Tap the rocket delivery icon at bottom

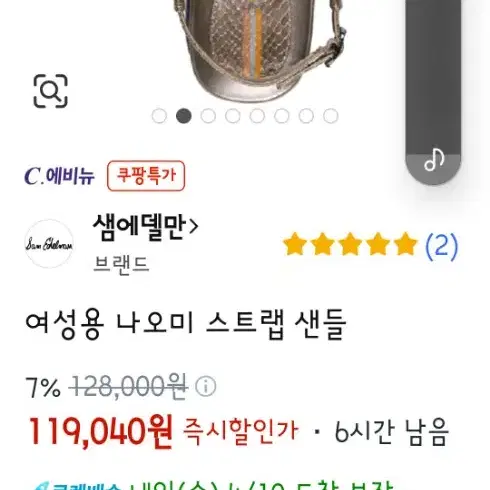tap(40, 487)
